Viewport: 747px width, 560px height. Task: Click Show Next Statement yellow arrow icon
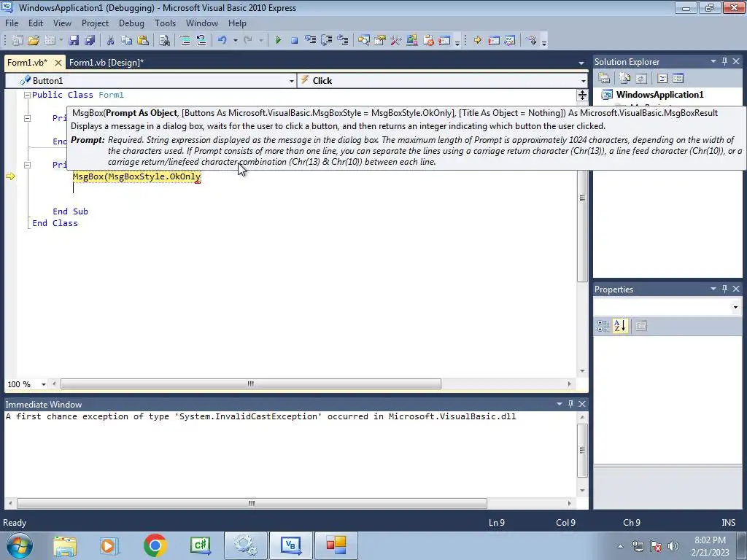pyautogui.click(x=477, y=41)
